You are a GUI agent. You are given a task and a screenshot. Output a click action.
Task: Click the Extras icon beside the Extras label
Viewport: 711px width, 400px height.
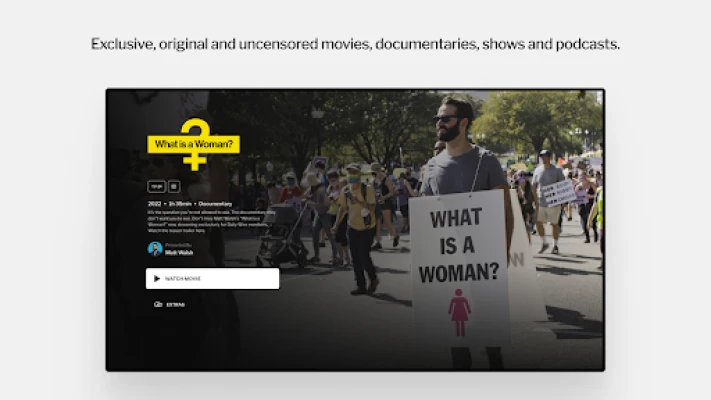(x=158, y=304)
